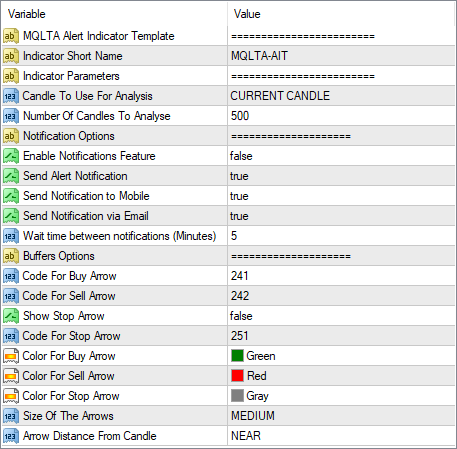Toggle the true value of Send Notification via Email
This screenshot has height=449, width=457.
(x=239, y=216)
